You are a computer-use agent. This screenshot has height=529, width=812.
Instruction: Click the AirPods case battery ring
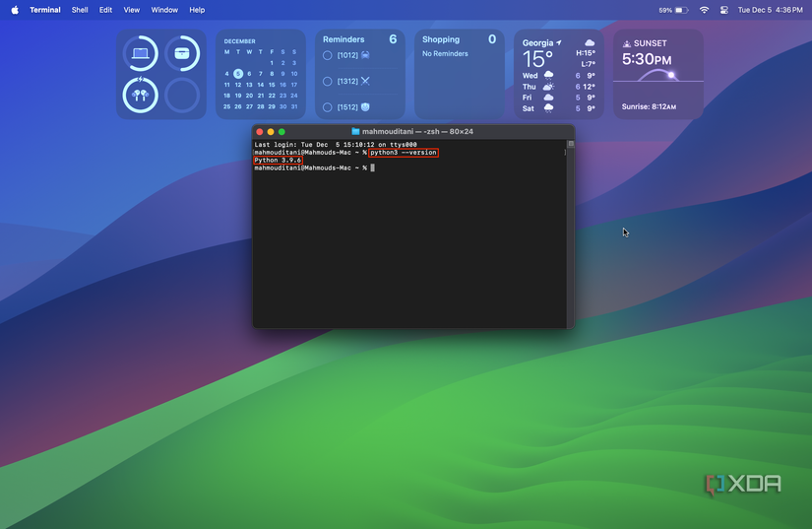[182, 53]
